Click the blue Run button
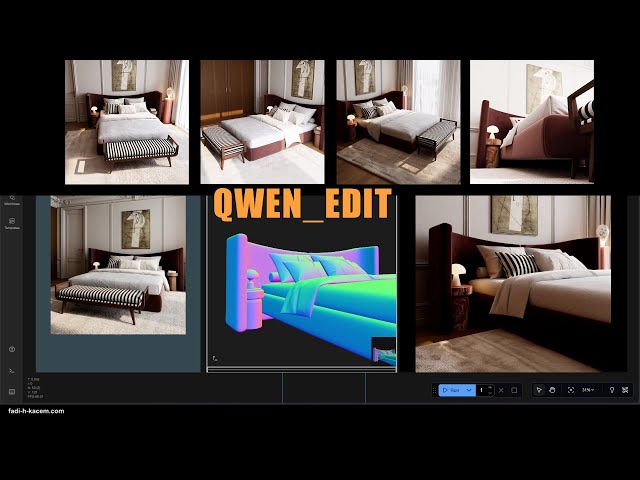 pyautogui.click(x=451, y=390)
